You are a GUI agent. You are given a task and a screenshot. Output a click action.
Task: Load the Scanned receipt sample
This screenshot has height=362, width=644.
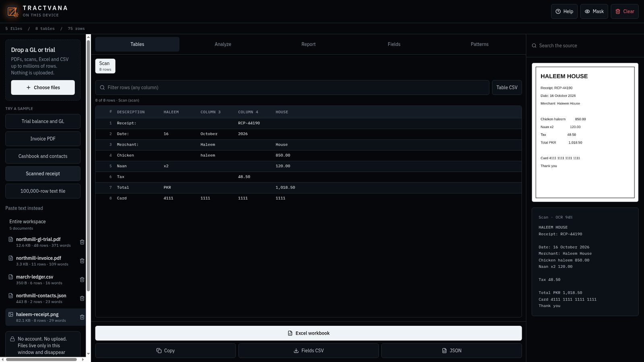click(43, 174)
